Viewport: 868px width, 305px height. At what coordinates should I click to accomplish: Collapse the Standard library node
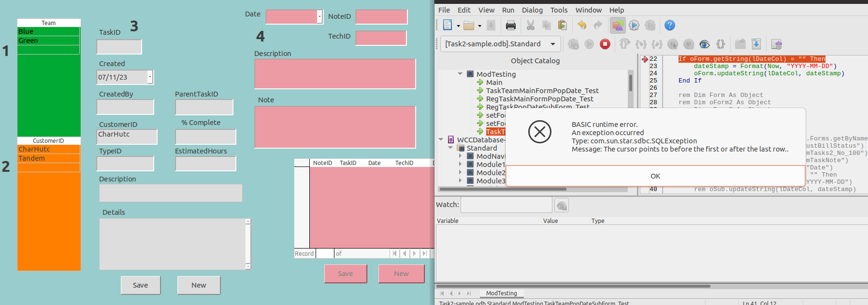(450, 148)
